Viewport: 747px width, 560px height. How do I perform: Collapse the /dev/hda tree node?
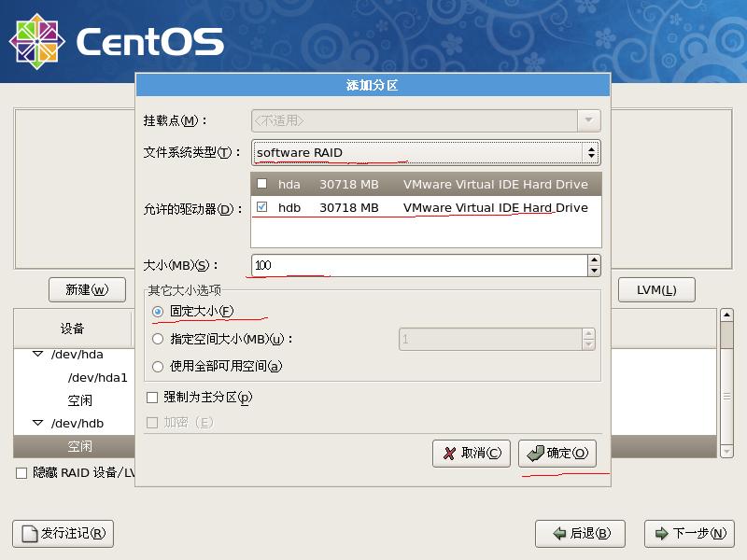point(37,354)
